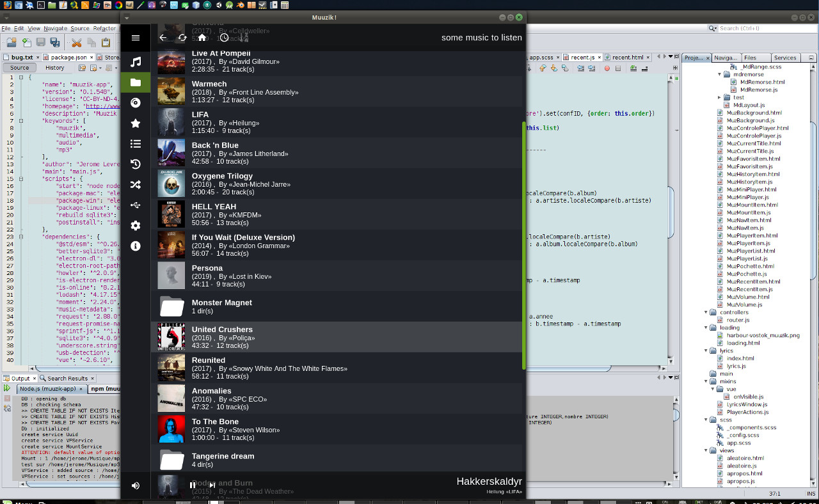Click the HELL YEAH album cover thumbnail
This screenshot has width=819, height=504.
tap(171, 214)
